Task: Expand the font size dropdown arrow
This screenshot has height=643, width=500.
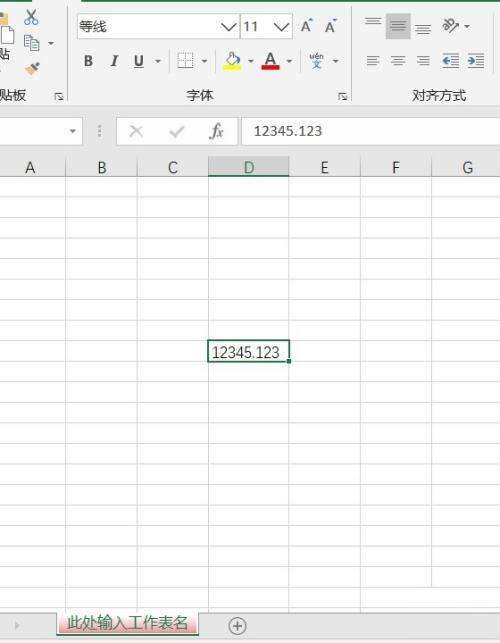Action: (x=281, y=27)
